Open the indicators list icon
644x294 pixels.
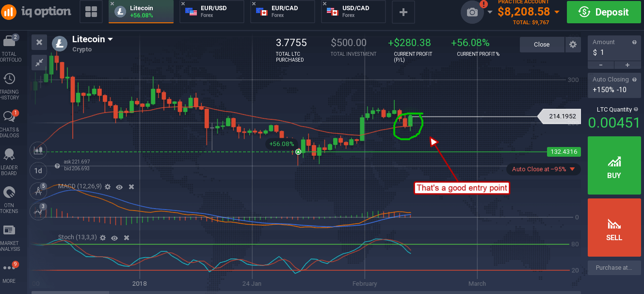[38, 211]
